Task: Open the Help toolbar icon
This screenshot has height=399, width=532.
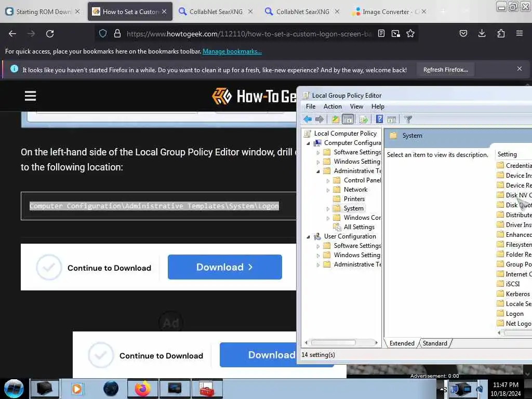Action: 379,119
